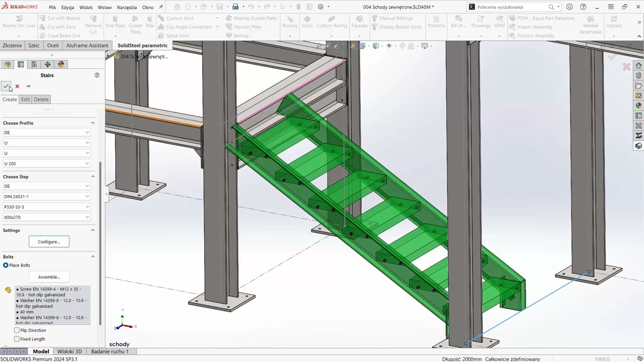Click the search magnifier icon
Image resolution: width=644 pixels, height=362 pixels.
(x=551, y=7)
